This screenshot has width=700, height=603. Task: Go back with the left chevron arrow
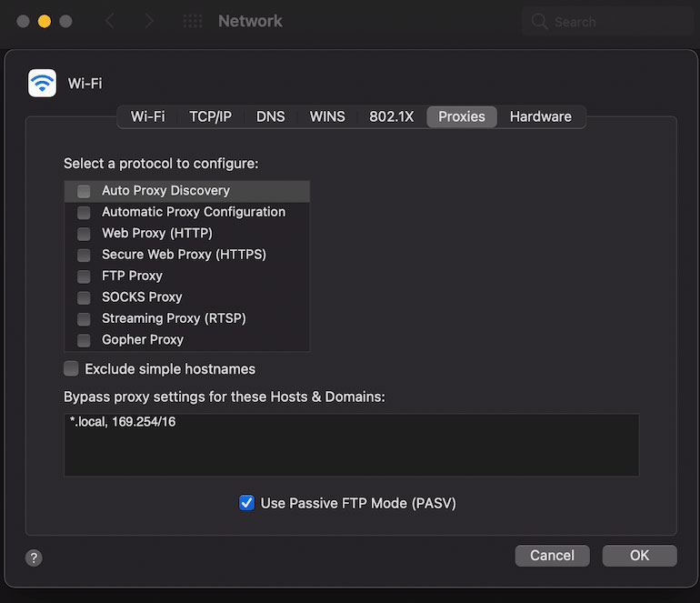(x=110, y=21)
